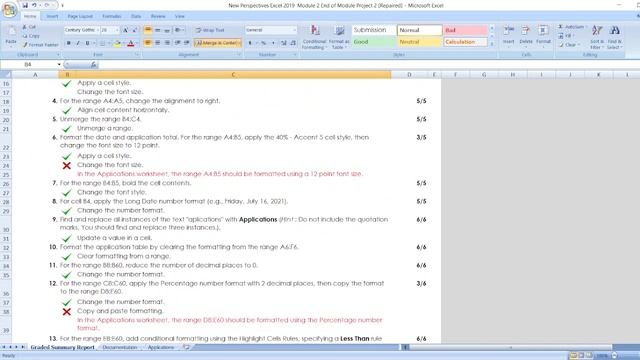Copy the selected cell
The image size is (640, 360).
coord(31,36)
